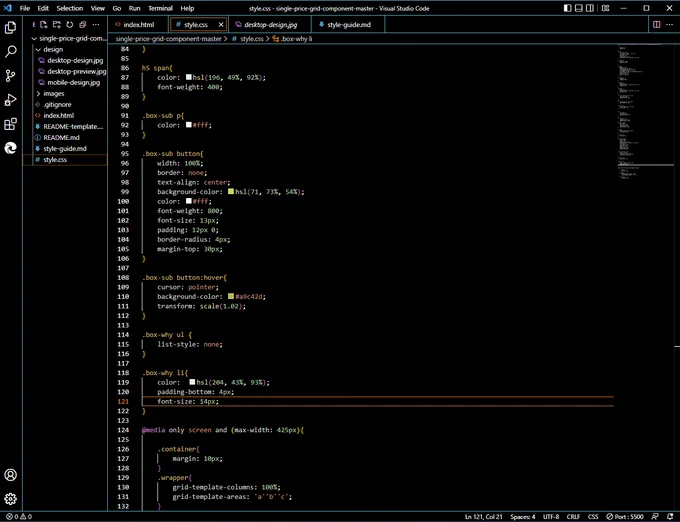Click the hsl(71, 73%, 54%) color swatch
This screenshot has width=680, height=522.
(x=231, y=191)
